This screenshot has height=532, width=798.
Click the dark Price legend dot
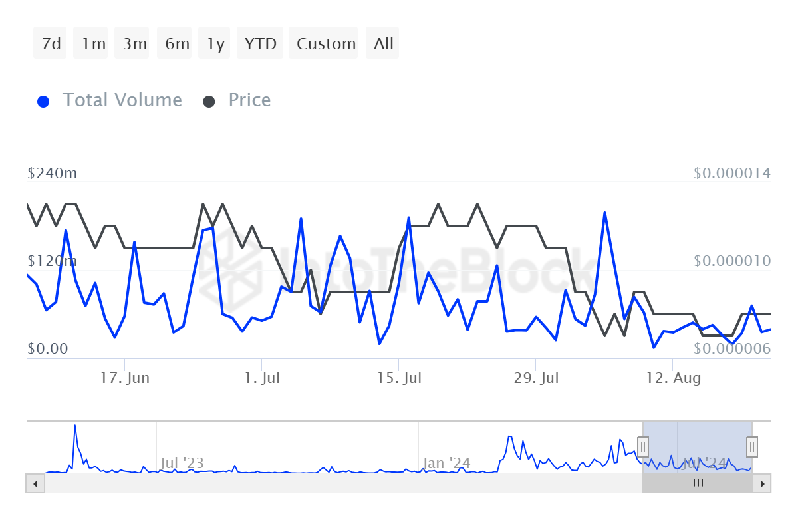point(209,102)
